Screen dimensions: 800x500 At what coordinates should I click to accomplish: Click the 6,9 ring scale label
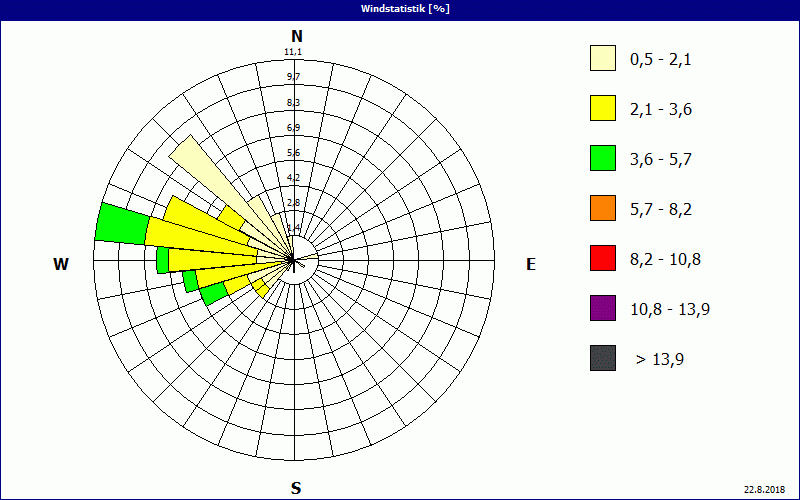point(293,127)
